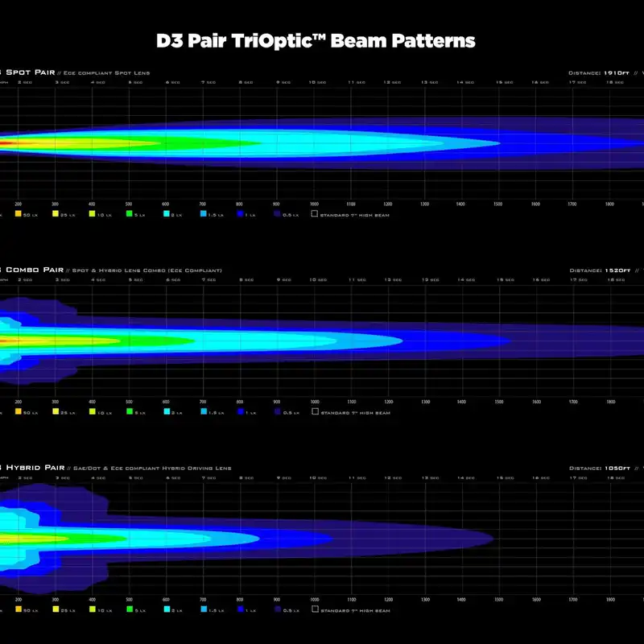
Task: Click the 2 lx cyan swatch under Combo Pair
Action: point(167,411)
